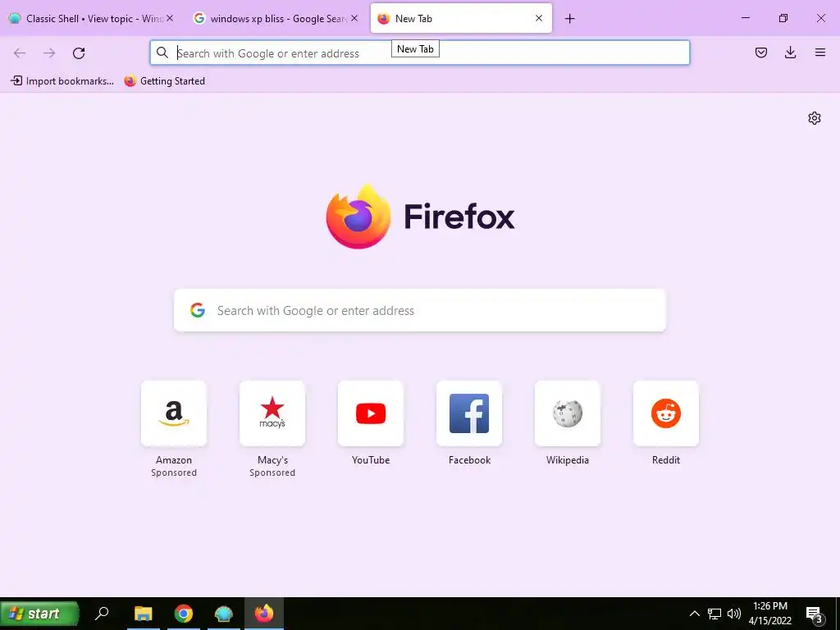Launch Chrome from the taskbar

click(x=183, y=614)
